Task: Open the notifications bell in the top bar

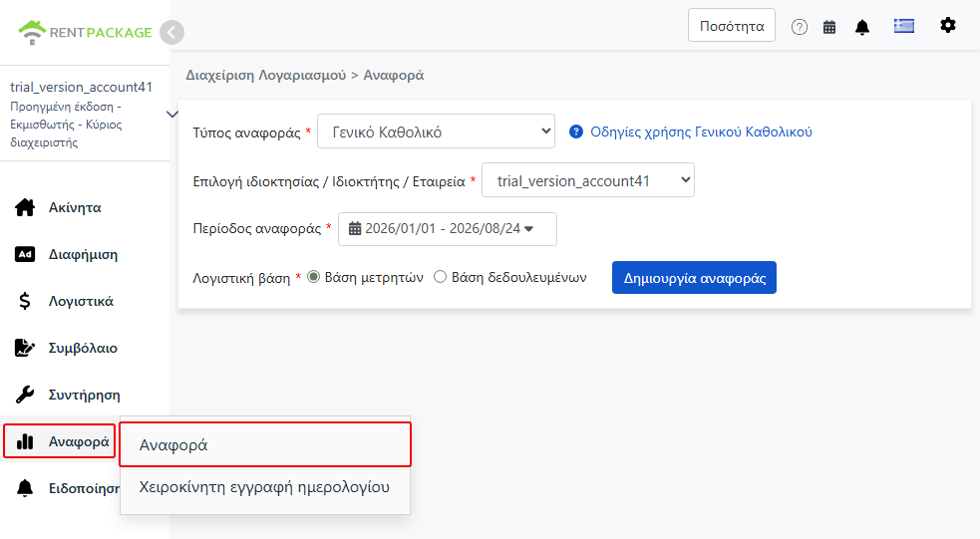Action: click(x=862, y=27)
